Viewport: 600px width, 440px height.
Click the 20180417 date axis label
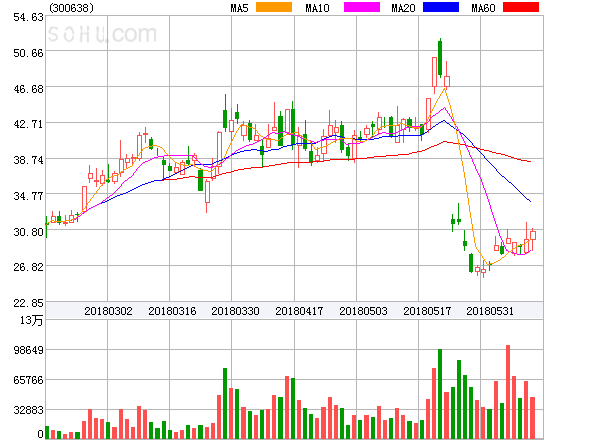point(299,311)
